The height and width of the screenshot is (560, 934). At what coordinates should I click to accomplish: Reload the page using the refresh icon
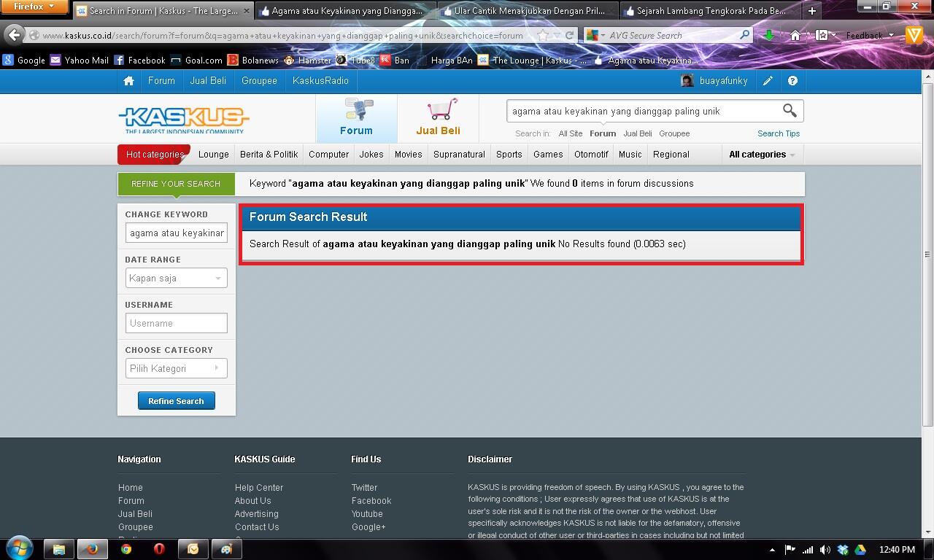click(570, 35)
